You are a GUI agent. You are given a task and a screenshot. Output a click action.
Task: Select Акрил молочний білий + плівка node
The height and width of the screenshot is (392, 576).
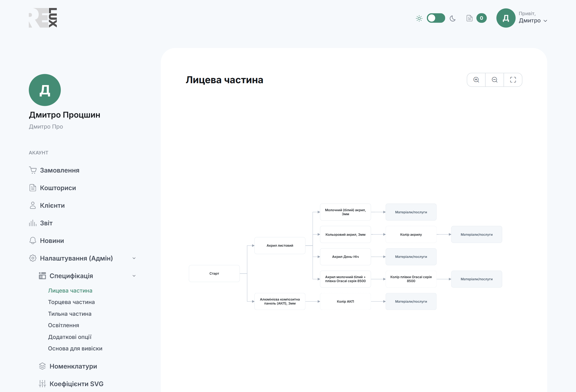point(345,279)
